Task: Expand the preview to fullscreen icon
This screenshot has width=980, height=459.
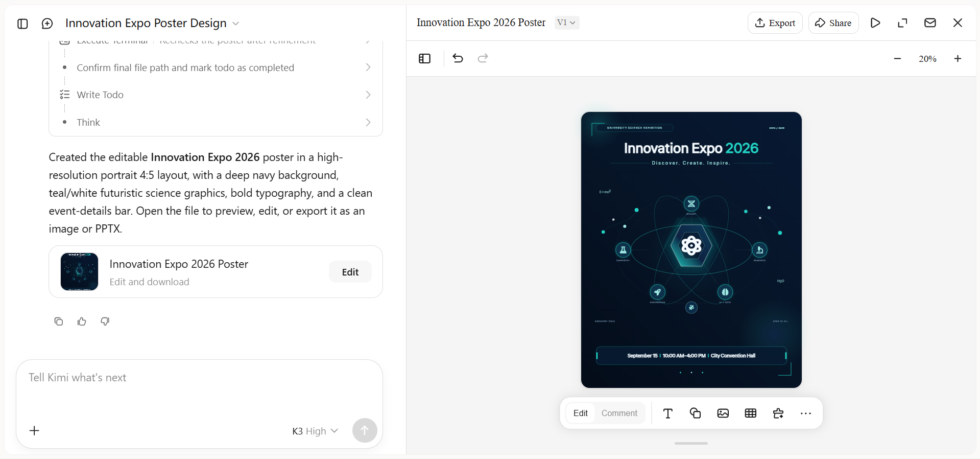Action: pyautogui.click(x=903, y=22)
